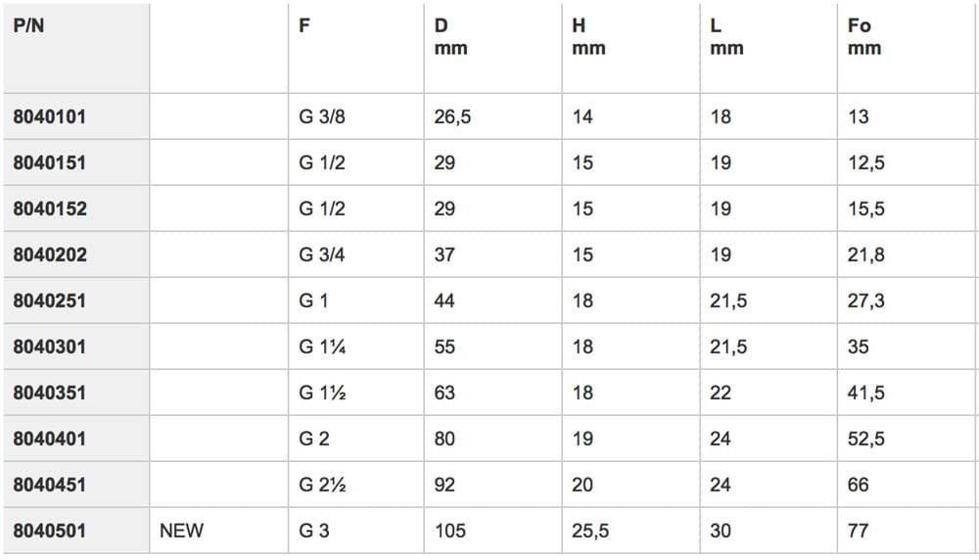This screenshot has height=560, width=979.
Task: Click part number 8040251
Action: click(x=49, y=301)
